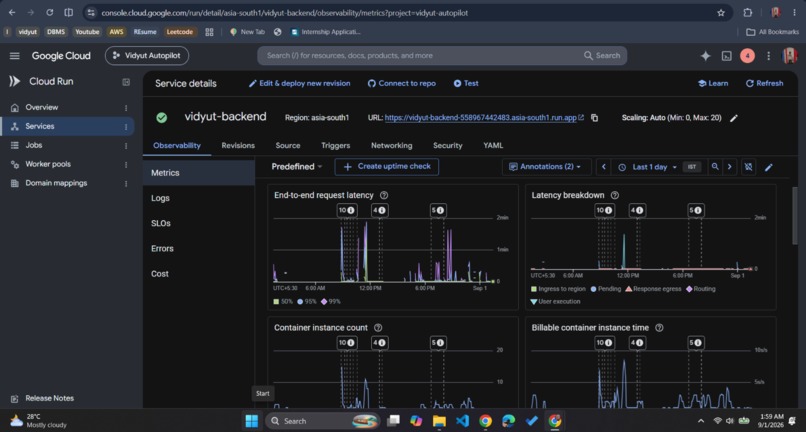Bookmark this page with star icon

coord(721,13)
